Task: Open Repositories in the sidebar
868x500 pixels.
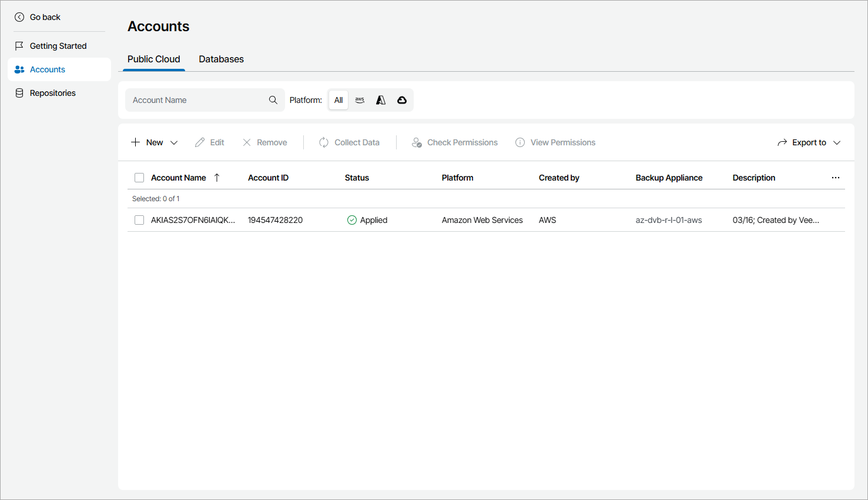Action: point(53,93)
